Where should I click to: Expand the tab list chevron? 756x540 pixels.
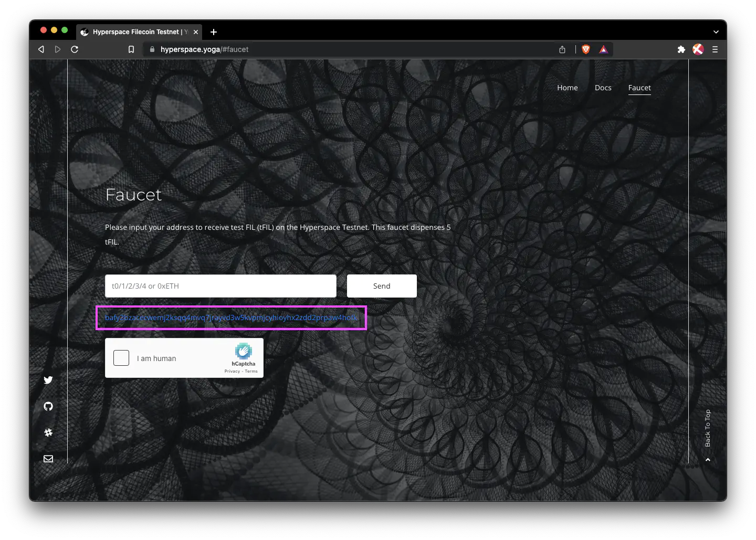716,32
